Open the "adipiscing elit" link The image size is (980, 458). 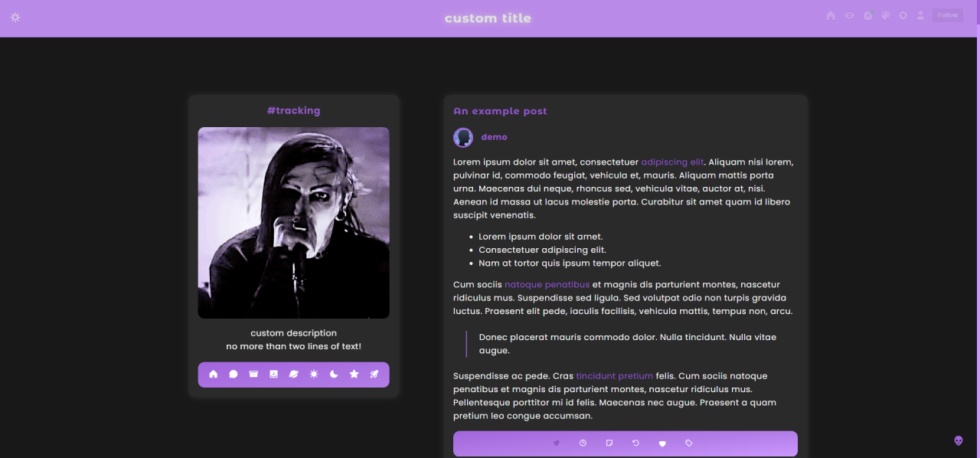(x=672, y=162)
